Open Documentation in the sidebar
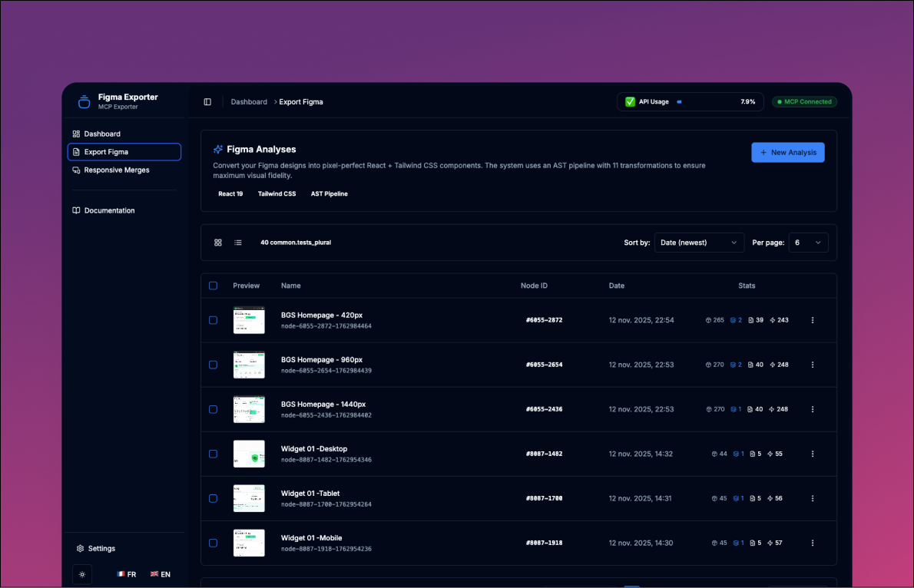Image resolution: width=914 pixels, height=588 pixels. [x=124, y=210]
